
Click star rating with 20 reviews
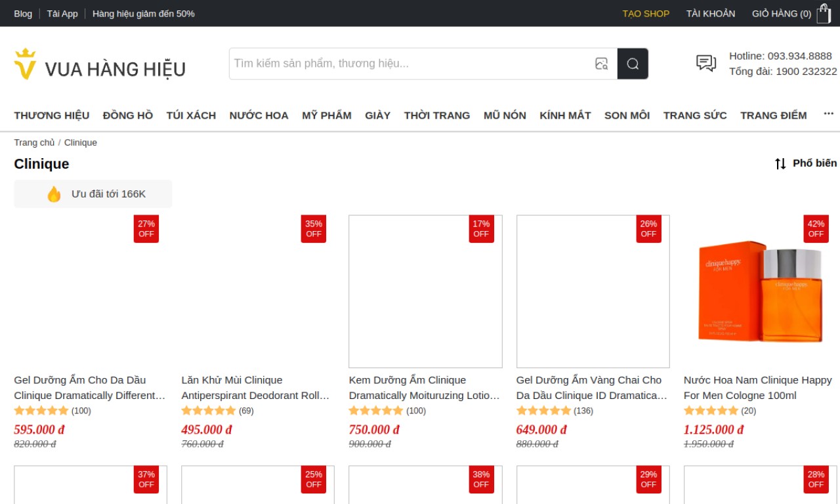click(711, 411)
